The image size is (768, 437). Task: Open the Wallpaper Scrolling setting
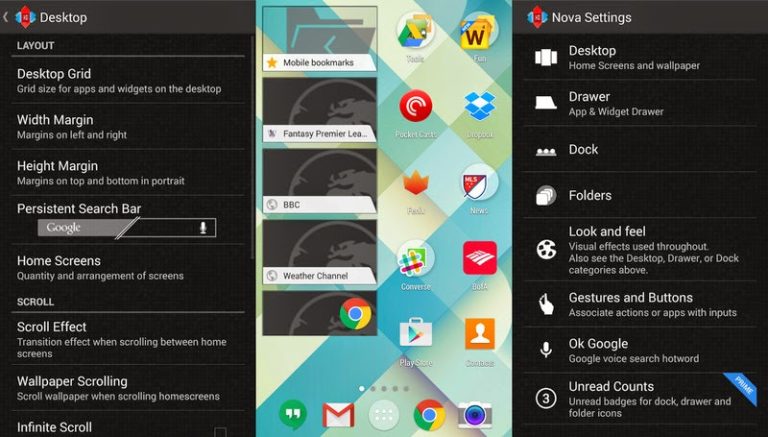(x=128, y=388)
